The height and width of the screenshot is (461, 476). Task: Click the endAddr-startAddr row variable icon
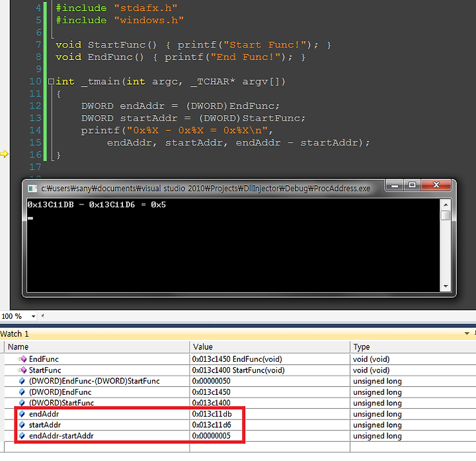22,435
